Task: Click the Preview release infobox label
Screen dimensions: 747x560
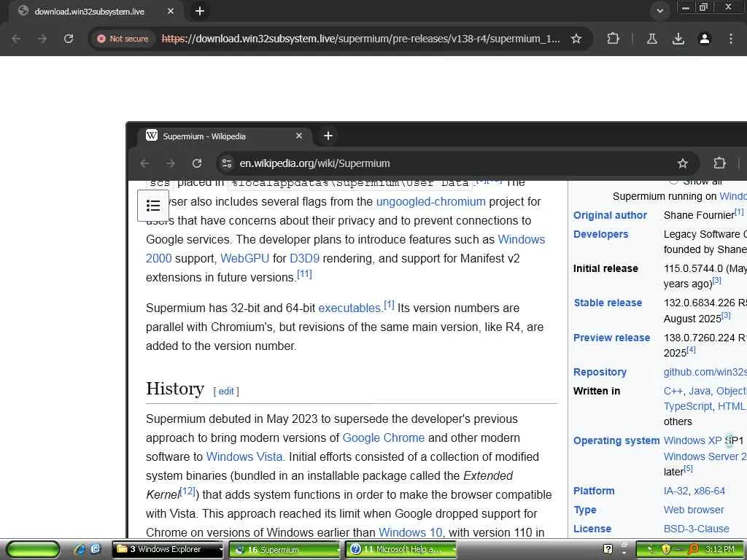Action: tap(612, 338)
